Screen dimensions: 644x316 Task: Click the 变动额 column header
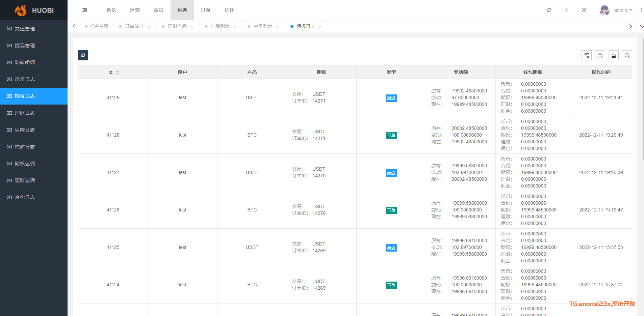point(461,72)
